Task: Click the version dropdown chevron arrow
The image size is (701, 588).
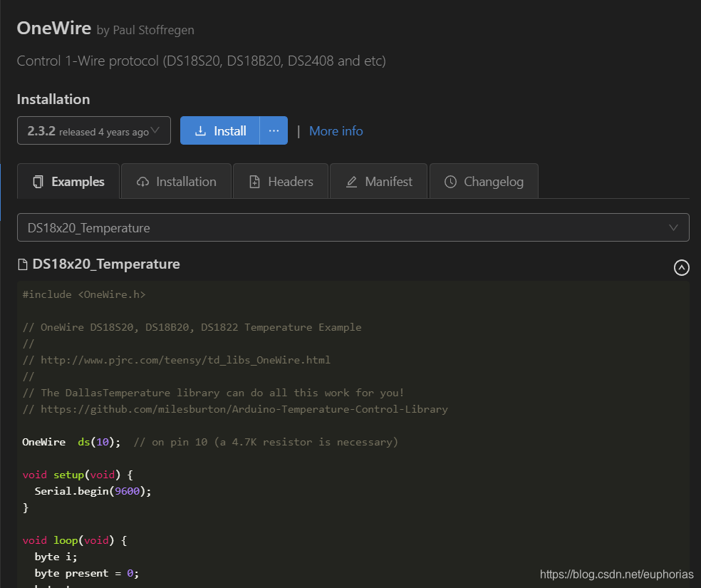Action: click(155, 130)
